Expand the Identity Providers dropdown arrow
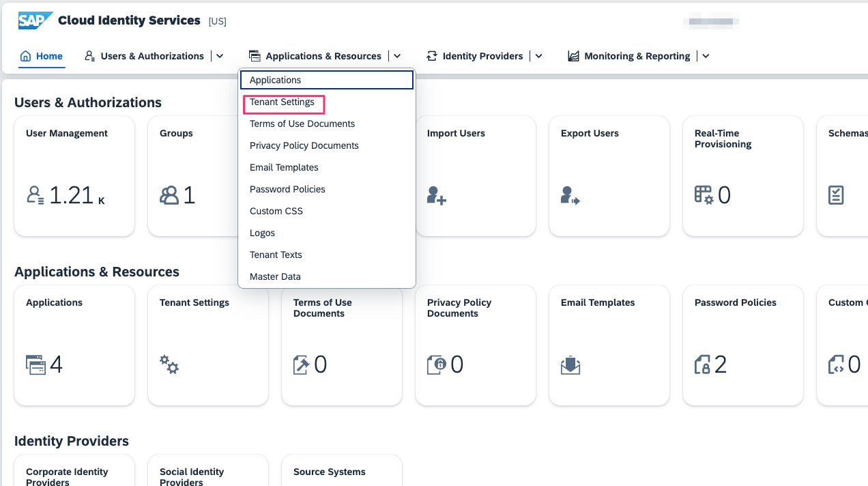Viewport: 868px width, 486px height. (539, 56)
